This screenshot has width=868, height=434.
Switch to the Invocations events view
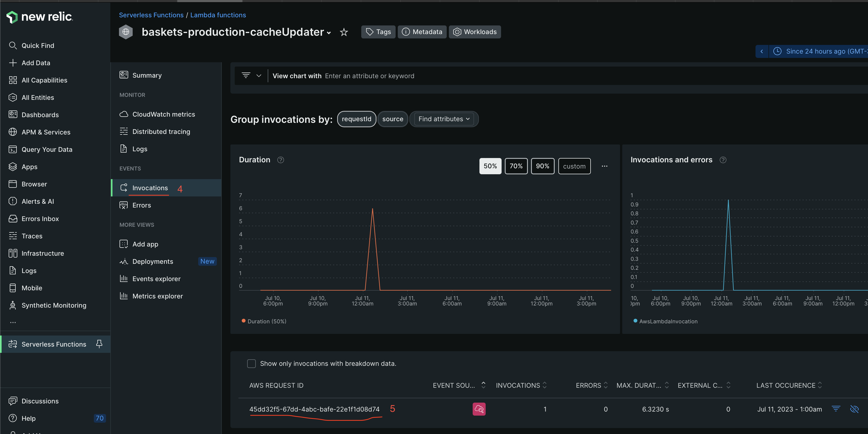pos(150,188)
